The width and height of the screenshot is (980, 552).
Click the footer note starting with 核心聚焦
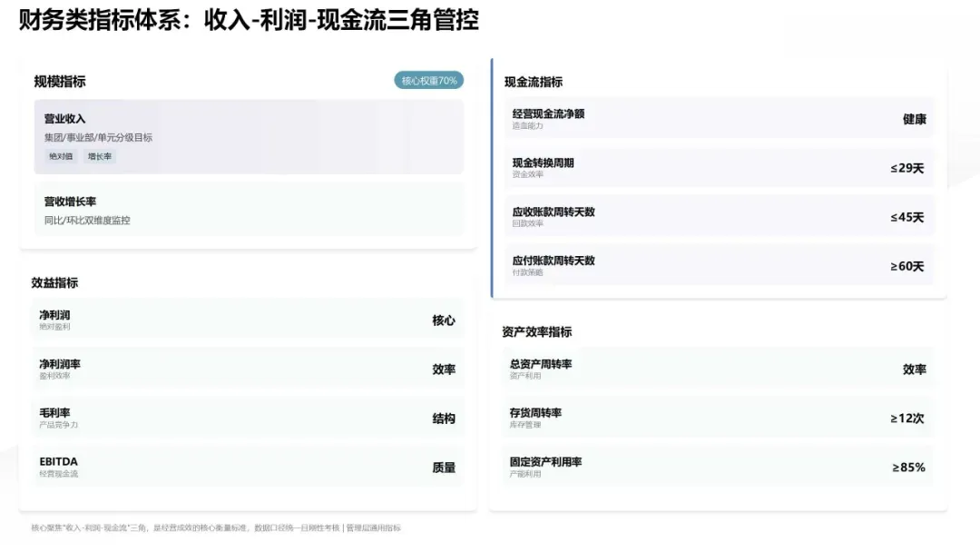(x=216, y=528)
